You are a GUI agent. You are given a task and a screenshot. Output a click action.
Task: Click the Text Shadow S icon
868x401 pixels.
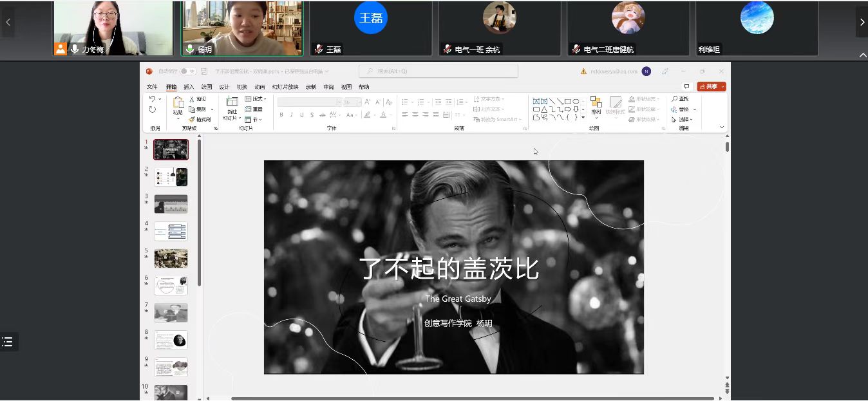(312, 115)
